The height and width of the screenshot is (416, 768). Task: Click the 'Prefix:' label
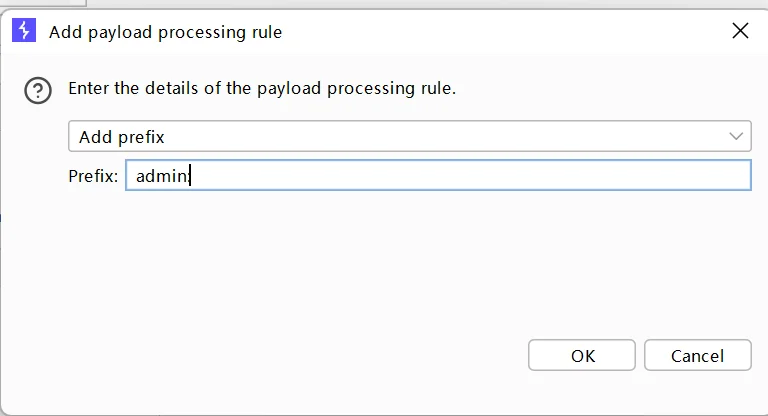coord(93,176)
